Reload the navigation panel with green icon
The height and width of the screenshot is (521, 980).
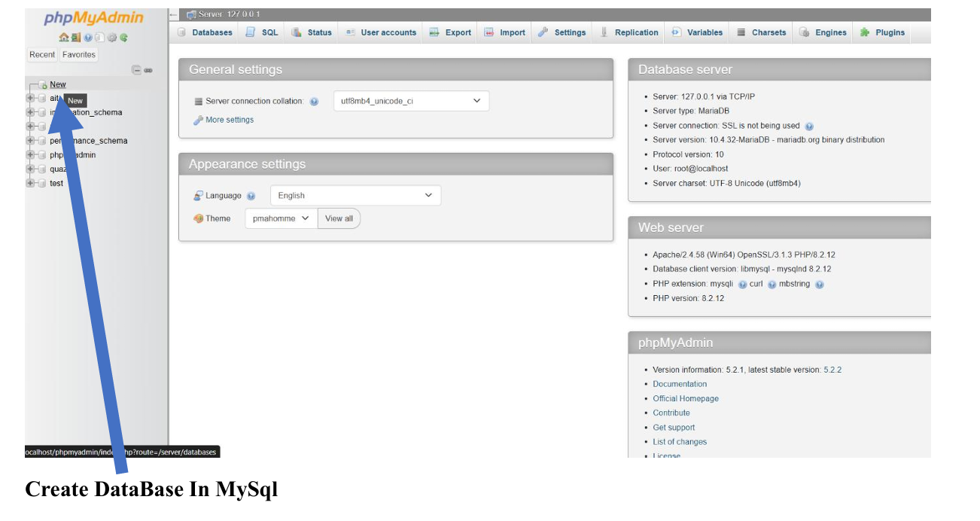click(x=123, y=37)
